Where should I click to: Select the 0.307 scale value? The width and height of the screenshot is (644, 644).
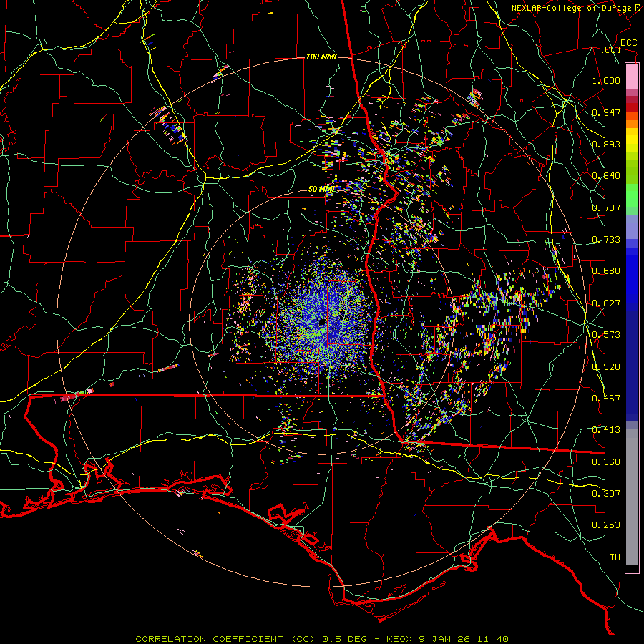coord(606,494)
